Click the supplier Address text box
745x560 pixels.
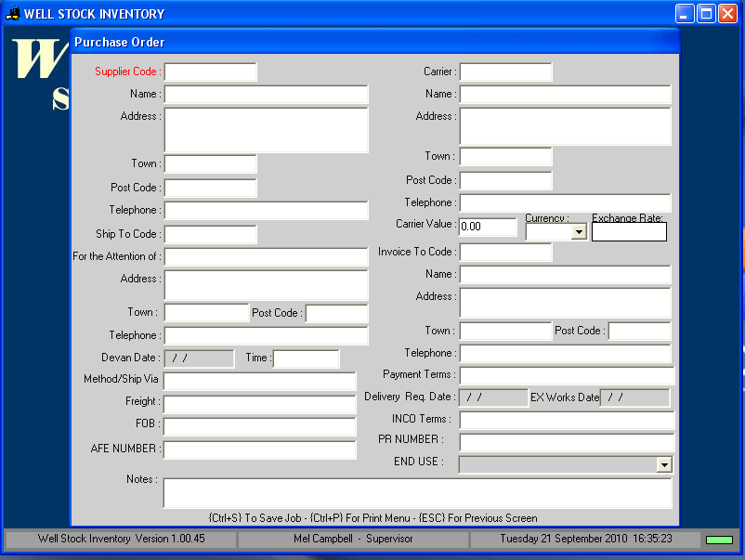266,130
